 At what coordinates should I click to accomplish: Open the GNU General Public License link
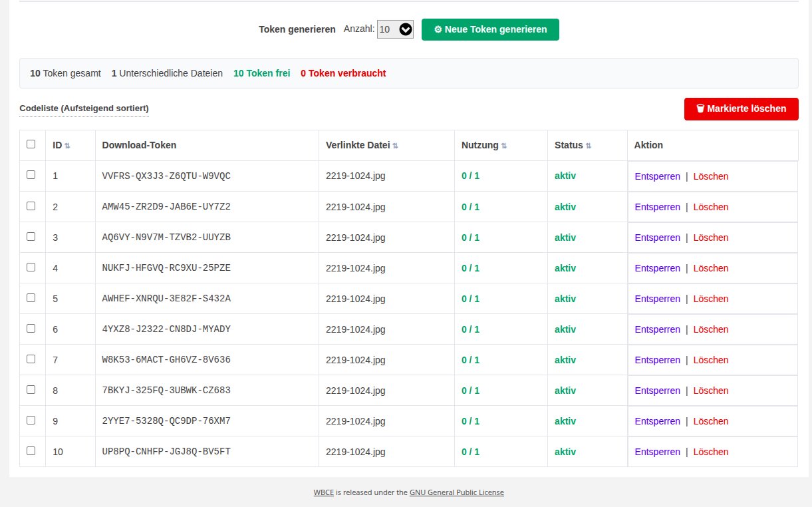click(456, 492)
